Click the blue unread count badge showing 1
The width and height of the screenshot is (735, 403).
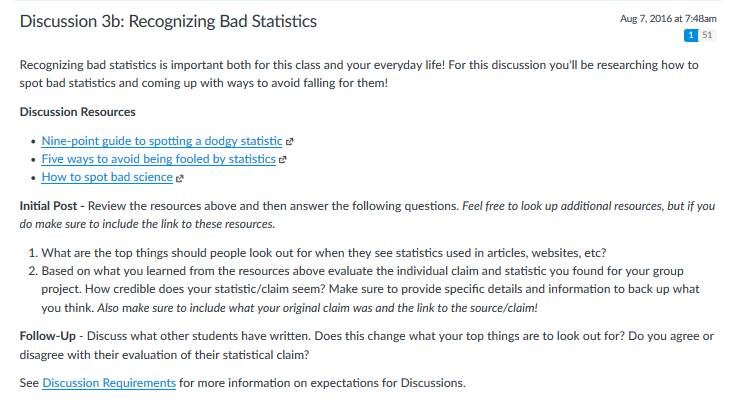click(690, 35)
